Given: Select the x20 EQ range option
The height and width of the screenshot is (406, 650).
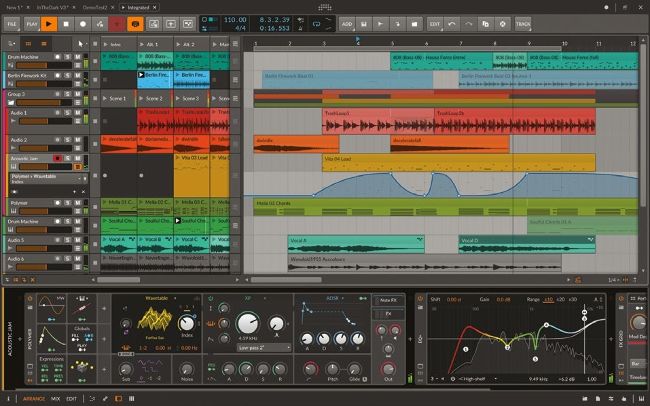Looking at the screenshot, I should pos(560,299).
